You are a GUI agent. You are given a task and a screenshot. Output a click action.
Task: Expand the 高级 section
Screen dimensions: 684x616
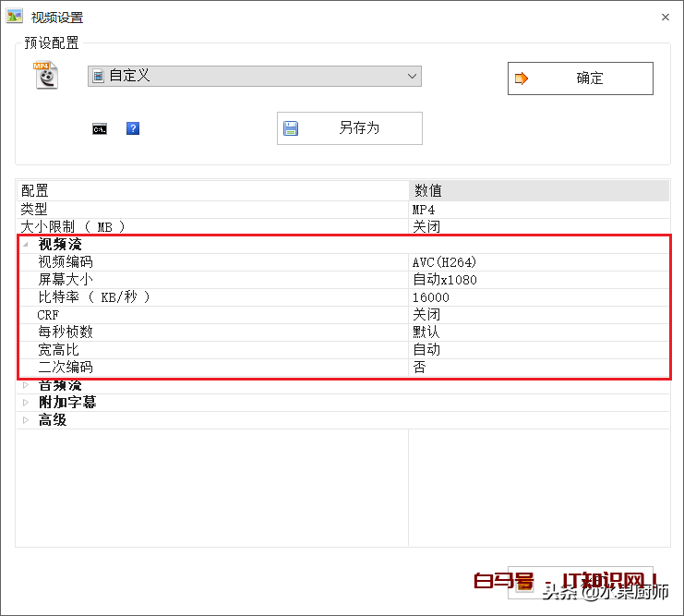click(x=26, y=420)
